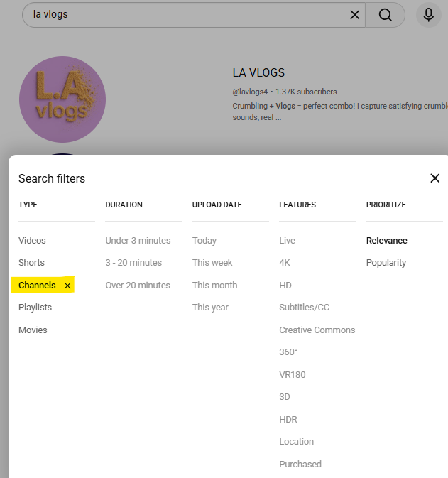
Task: Prioritize results by Relevance
Action: click(x=386, y=241)
